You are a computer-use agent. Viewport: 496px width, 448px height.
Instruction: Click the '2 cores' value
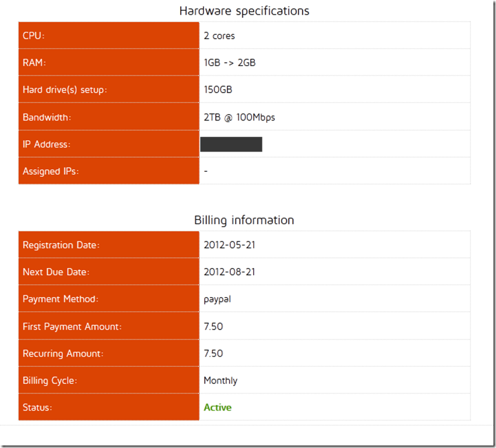click(219, 35)
